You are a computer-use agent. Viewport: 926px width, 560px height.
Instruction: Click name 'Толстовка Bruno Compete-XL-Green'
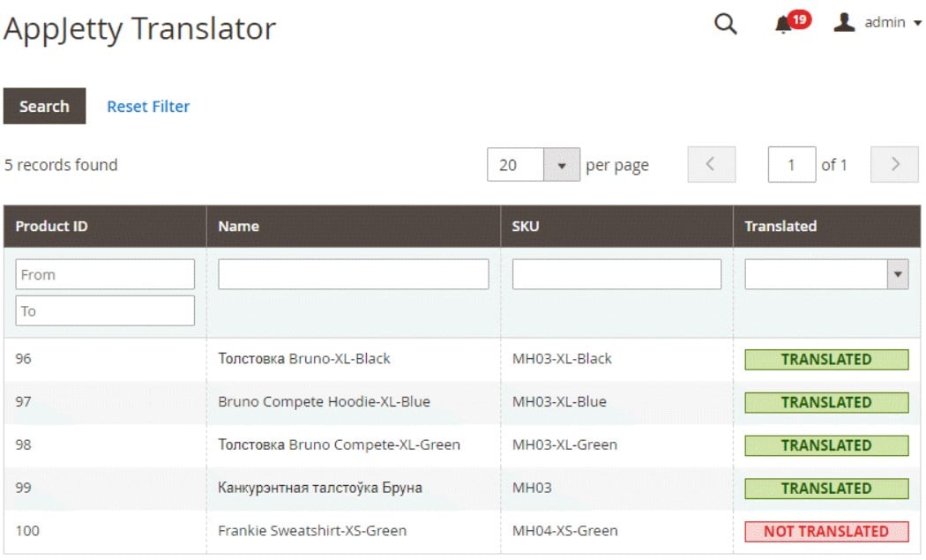click(339, 444)
